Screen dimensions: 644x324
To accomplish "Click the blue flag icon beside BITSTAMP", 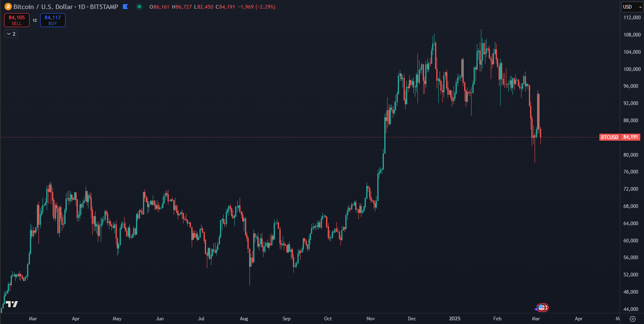I will click(x=125, y=7).
